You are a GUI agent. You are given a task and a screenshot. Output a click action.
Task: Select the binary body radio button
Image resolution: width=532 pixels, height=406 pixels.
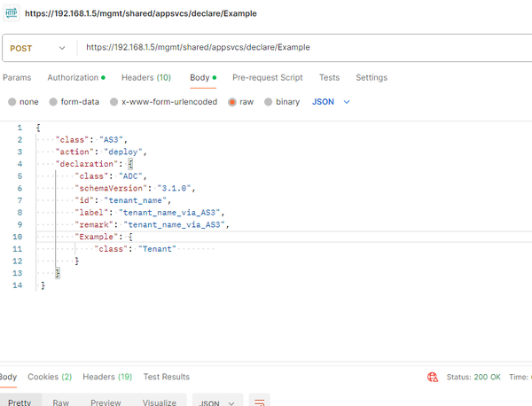pos(269,102)
